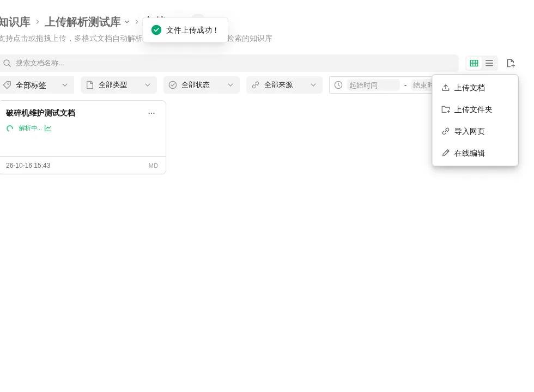The width and height of the screenshot is (534, 392).
Task: Click the upload arrow icon beside 上传文档
Action: [x=446, y=88]
